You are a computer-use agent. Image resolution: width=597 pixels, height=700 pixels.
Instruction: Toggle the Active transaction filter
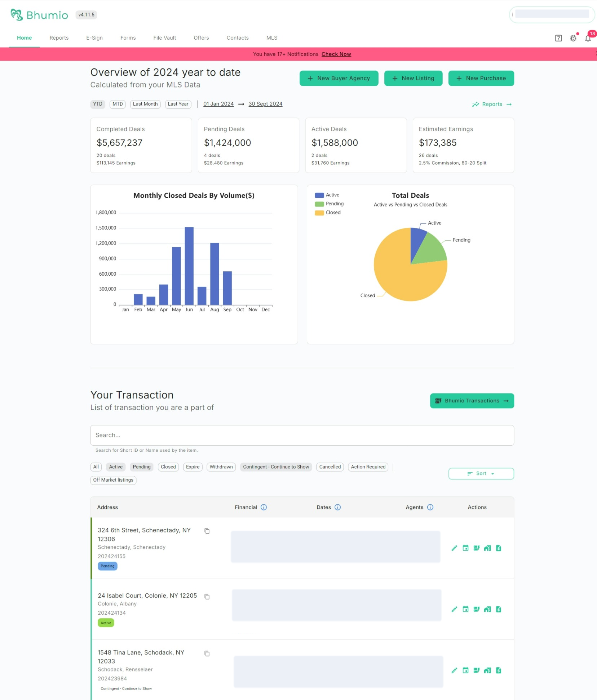[115, 467]
